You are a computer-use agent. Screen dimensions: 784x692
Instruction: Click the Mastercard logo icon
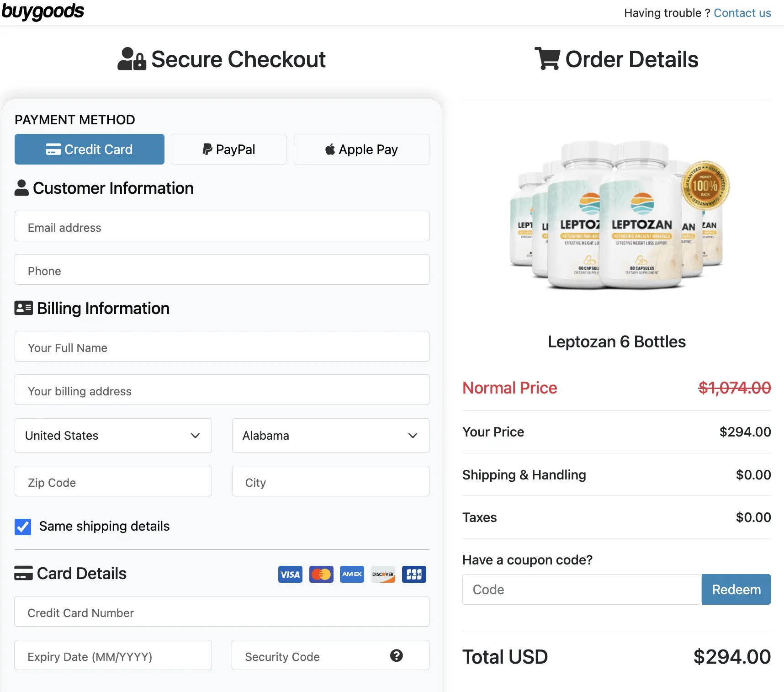(x=321, y=575)
